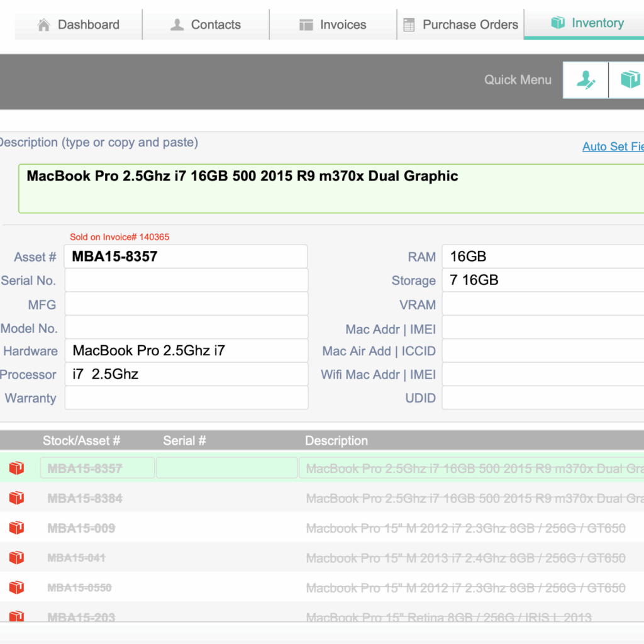Click the Auto Set Fields link

(613, 147)
